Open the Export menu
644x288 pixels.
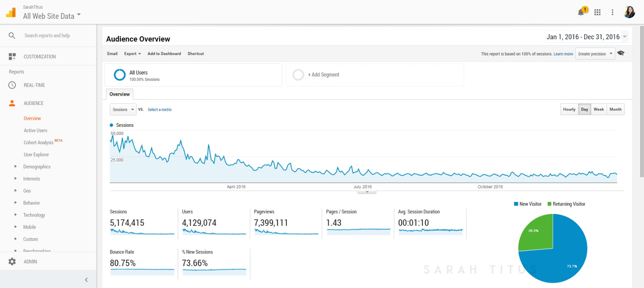point(132,54)
